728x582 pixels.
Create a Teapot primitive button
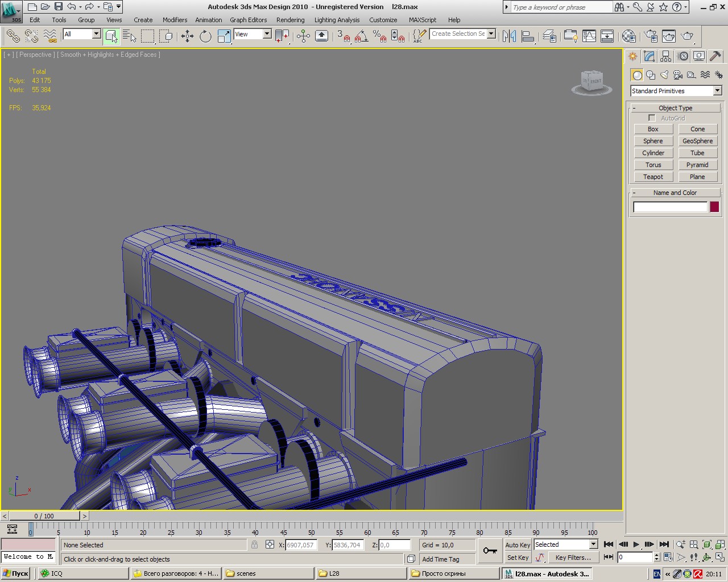(x=653, y=177)
